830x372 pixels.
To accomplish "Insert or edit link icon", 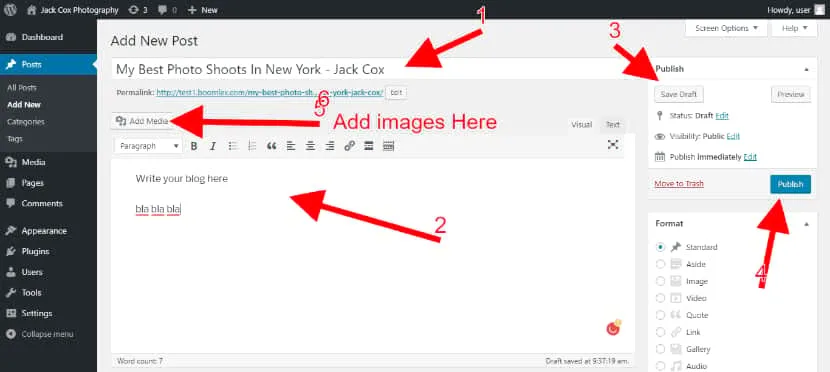I will point(349,146).
